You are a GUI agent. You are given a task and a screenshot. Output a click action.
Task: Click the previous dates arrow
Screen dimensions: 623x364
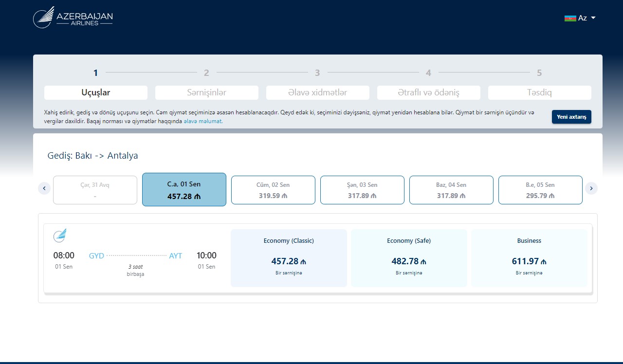tap(44, 188)
